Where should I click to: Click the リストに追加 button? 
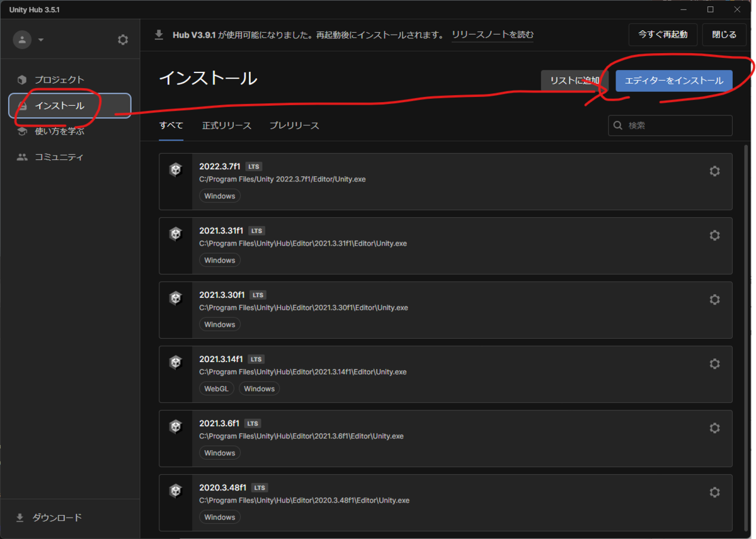click(574, 81)
